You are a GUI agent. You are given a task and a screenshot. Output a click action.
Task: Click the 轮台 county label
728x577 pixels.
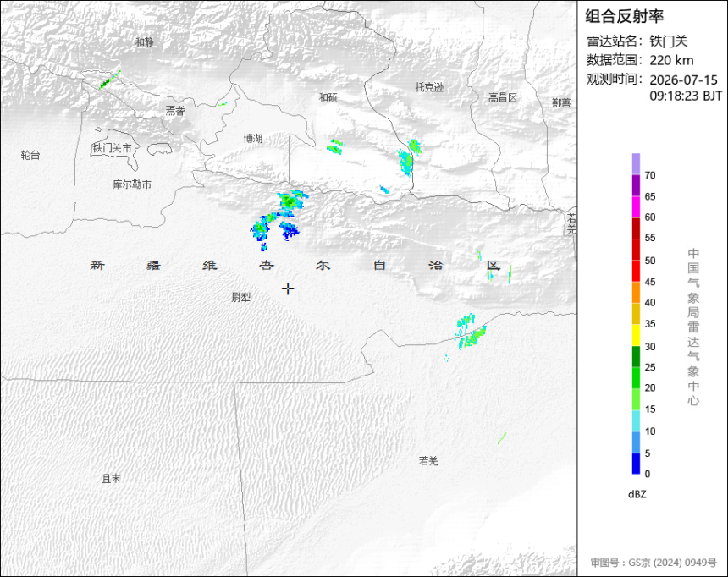point(30,155)
